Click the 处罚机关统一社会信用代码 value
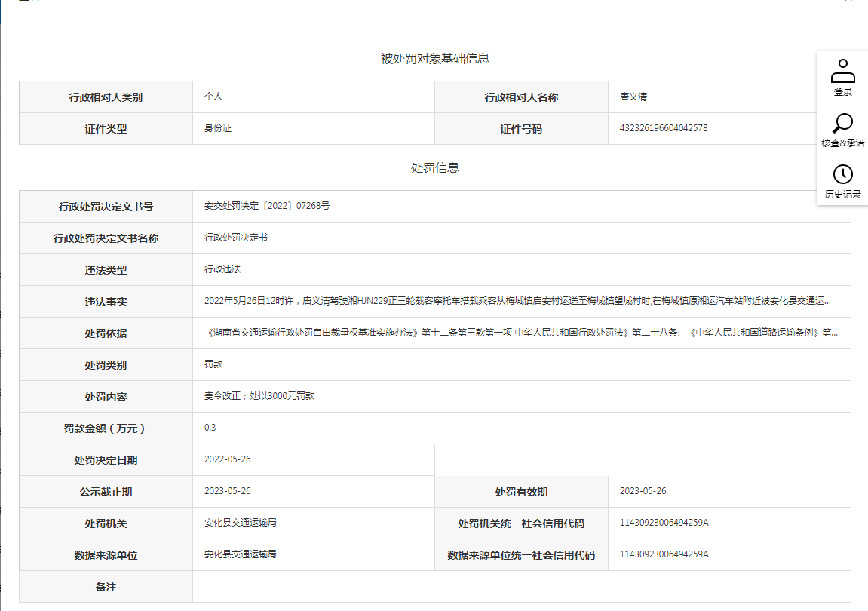 pos(664,523)
